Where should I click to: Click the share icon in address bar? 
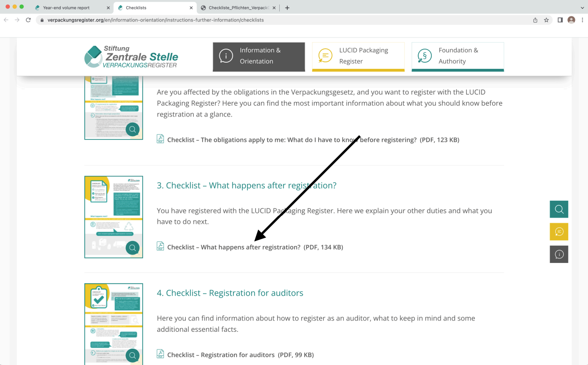click(x=535, y=20)
